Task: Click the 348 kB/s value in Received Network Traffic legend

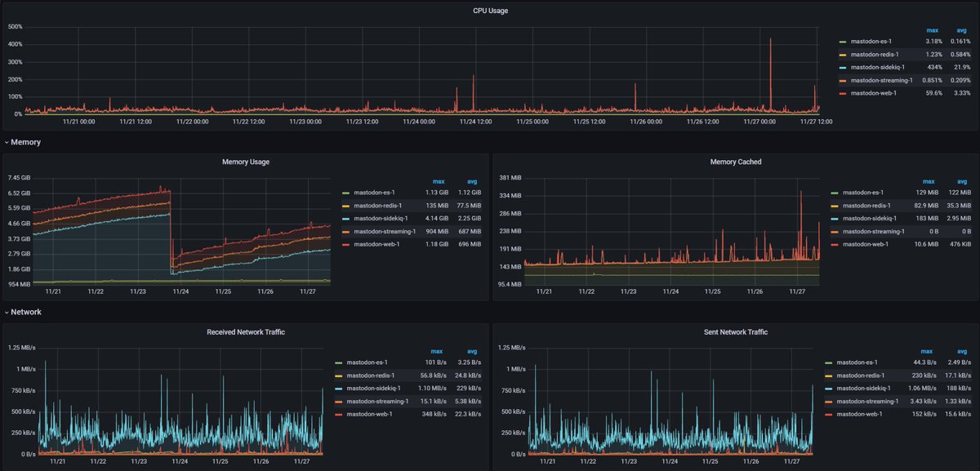Action: pos(434,414)
